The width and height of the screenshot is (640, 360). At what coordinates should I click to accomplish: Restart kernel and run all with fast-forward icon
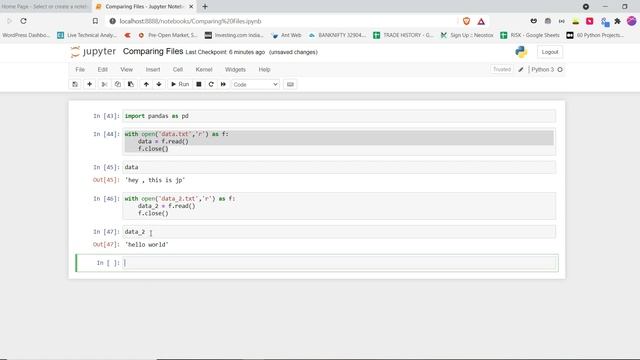coord(223,84)
